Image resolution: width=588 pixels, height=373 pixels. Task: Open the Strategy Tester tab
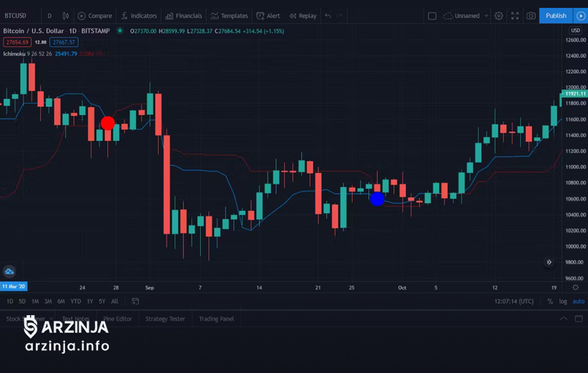tap(165, 319)
